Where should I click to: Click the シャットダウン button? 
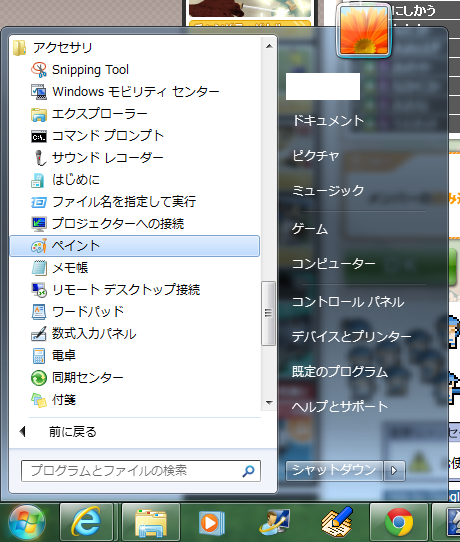(334, 470)
